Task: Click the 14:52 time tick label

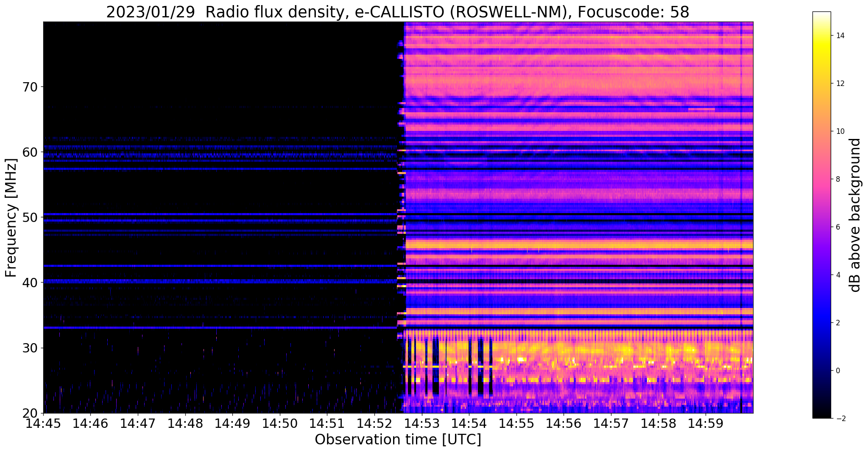Action: coord(374,423)
